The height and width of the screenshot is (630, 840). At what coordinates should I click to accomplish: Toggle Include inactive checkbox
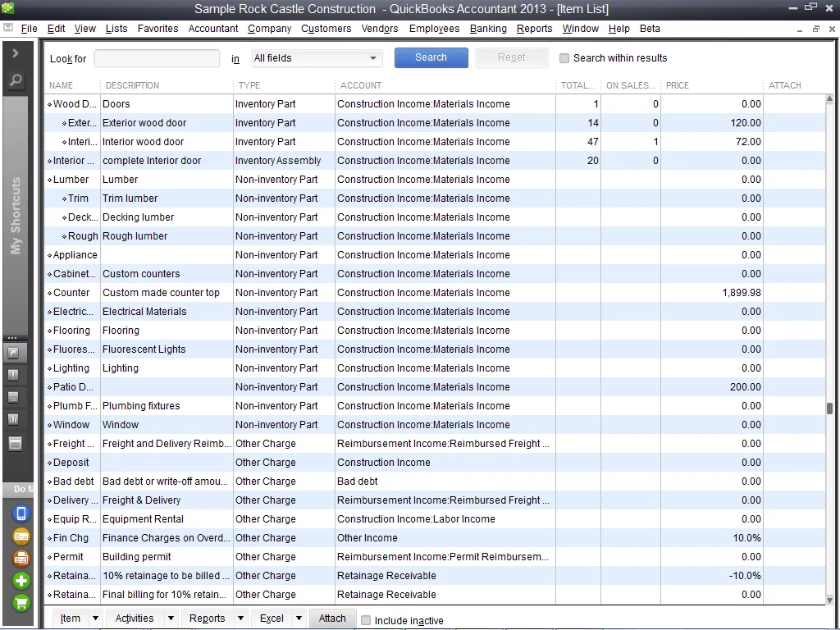click(367, 620)
